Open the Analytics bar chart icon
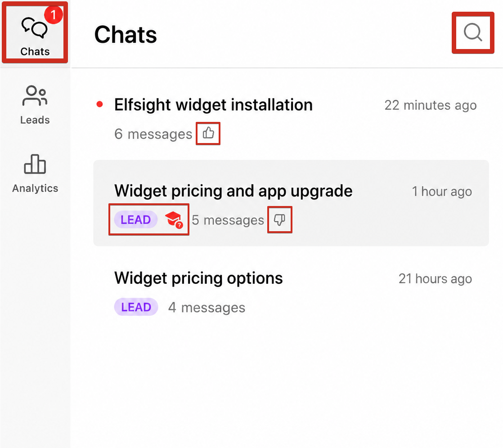This screenshot has width=503, height=448. point(35,164)
